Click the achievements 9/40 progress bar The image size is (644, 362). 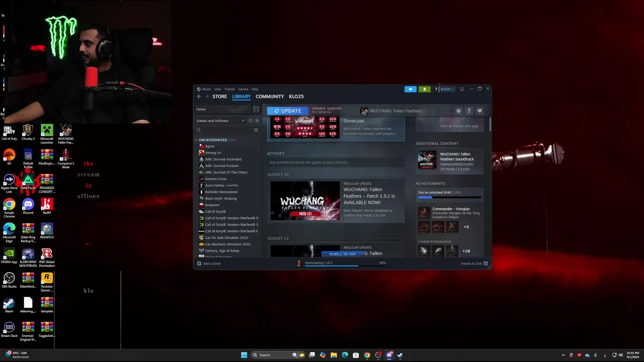click(449, 198)
